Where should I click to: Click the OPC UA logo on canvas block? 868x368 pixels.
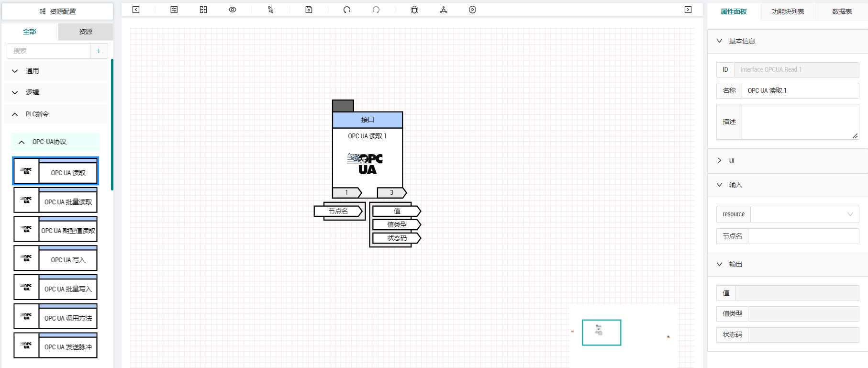[366, 164]
